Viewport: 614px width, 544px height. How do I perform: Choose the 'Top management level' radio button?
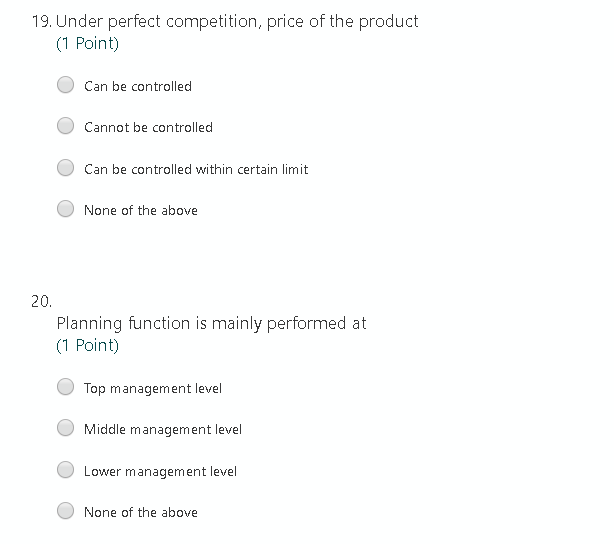(65, 387)
